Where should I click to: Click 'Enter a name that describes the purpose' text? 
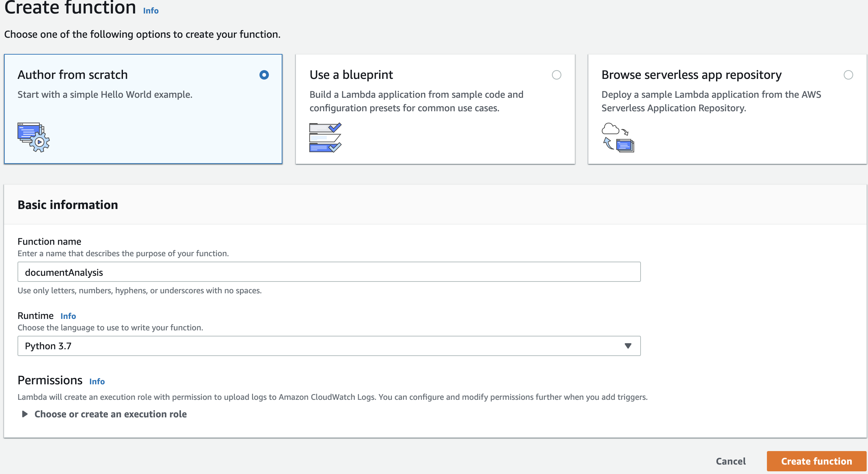[123, 254]
